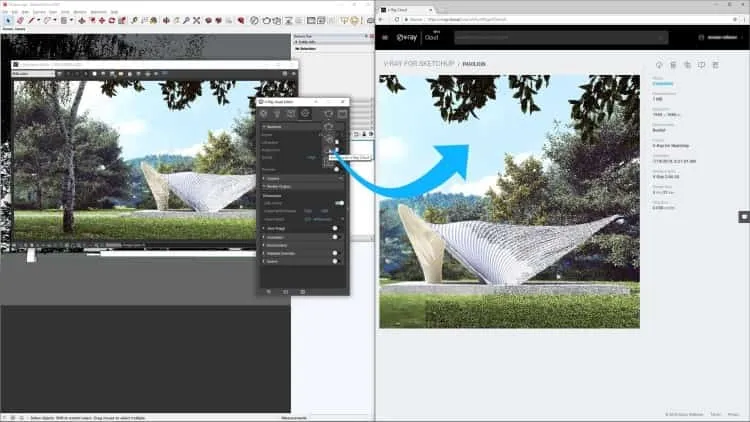750x422 pixels.
Task: Expand the Camera rollout in the asset editor
Action: [301, 178]
